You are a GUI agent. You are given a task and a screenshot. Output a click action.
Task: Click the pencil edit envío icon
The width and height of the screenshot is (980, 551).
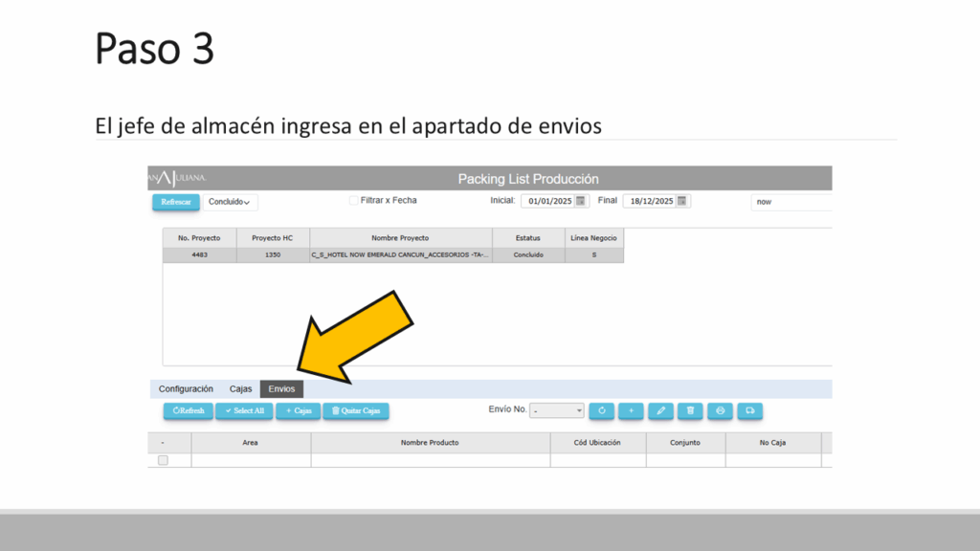pos(660,410)
